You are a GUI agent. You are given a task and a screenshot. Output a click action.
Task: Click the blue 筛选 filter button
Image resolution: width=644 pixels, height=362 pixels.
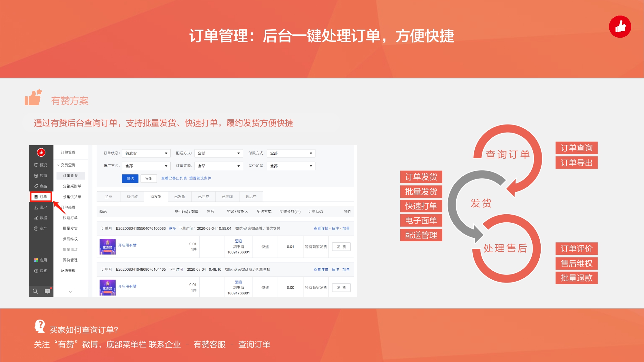(130, 179)
